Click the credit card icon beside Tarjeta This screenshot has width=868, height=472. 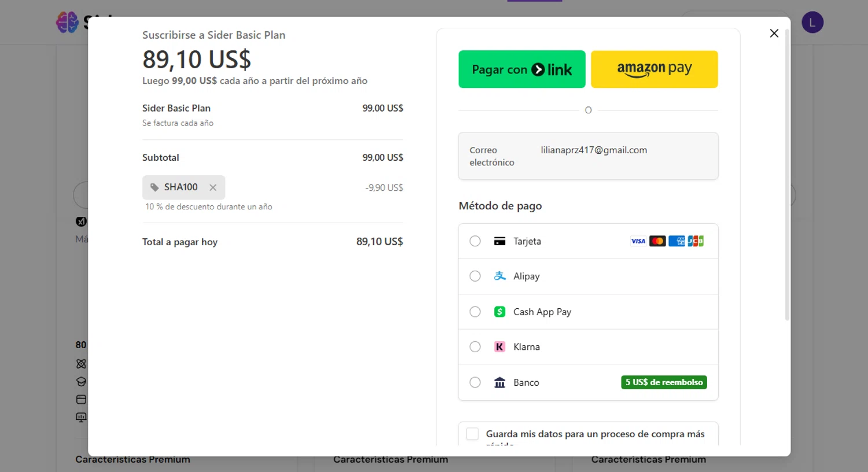point(500,241)
